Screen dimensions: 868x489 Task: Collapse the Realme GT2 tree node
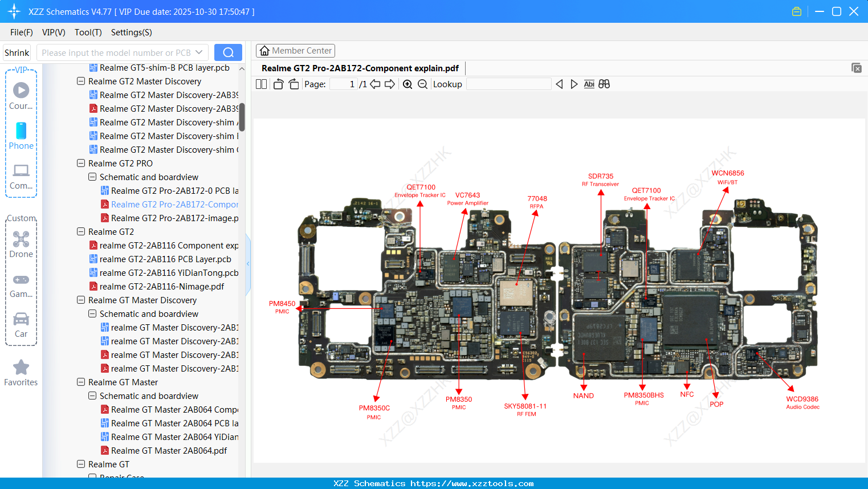pos(81,232)
